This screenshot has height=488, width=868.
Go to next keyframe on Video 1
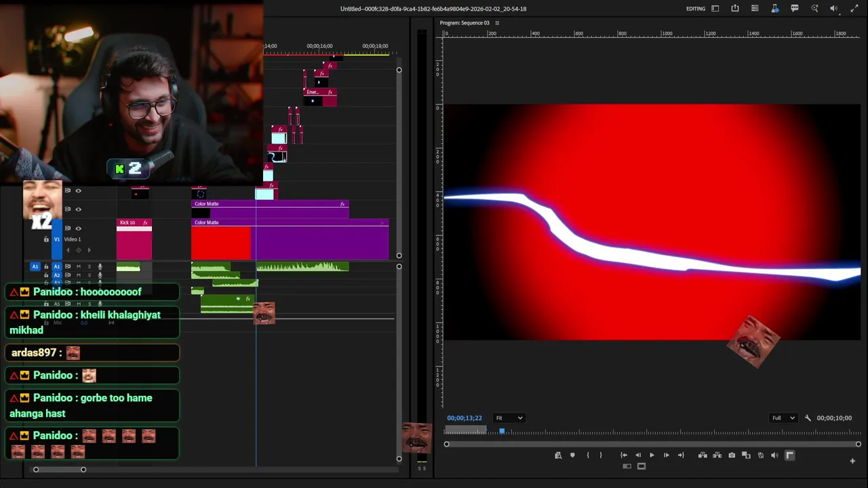(89, 250)
